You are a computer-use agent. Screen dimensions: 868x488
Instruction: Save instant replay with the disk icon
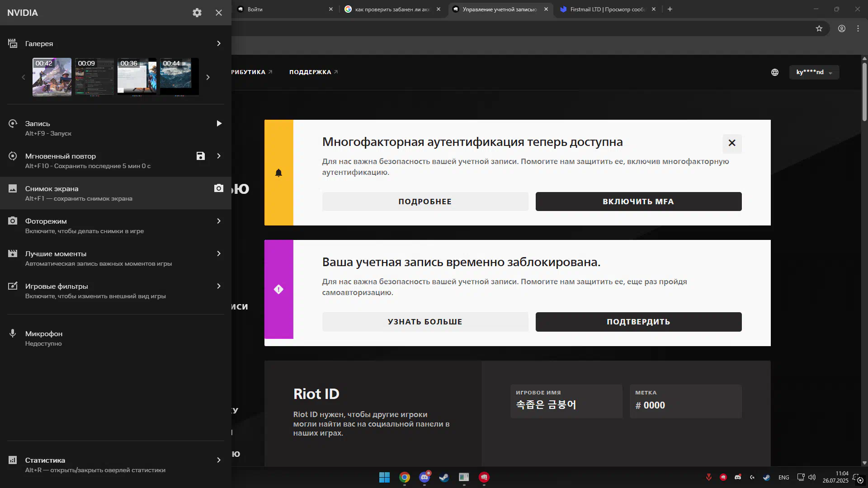[x=201, y=156]
